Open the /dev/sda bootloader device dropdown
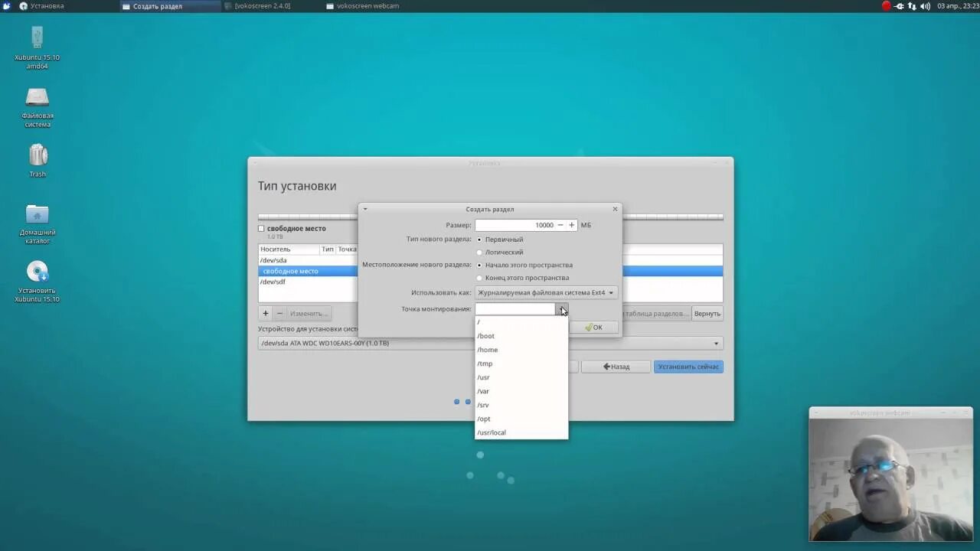Viewport: 980px width, 551px height. click(715, 343)
